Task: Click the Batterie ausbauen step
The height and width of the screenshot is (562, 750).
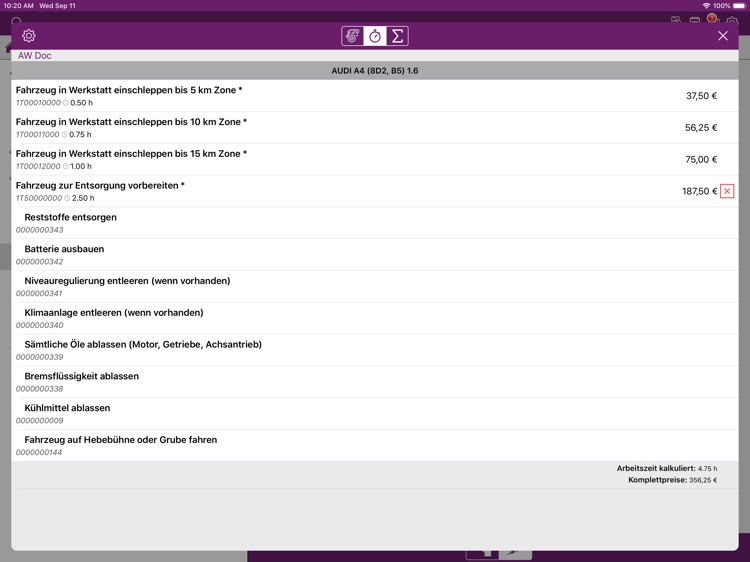Action: 375,255
